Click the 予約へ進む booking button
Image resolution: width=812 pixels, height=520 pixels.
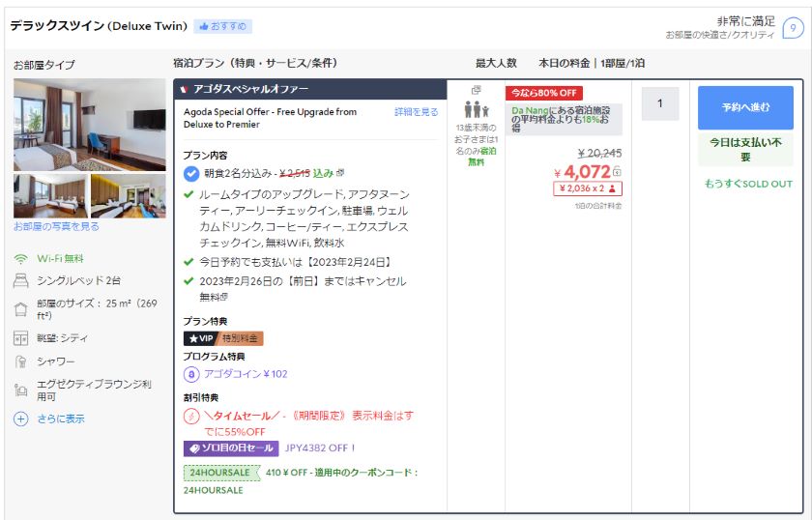point(745,107)
